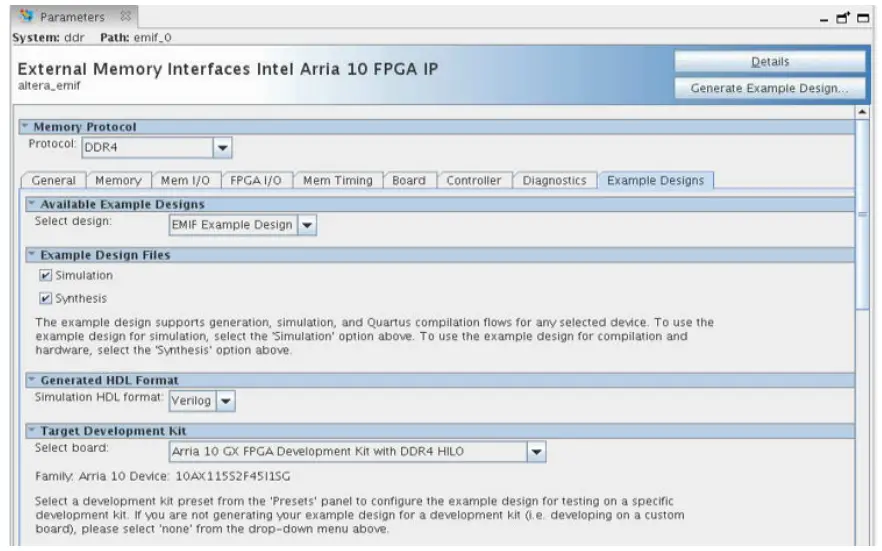Open the FPGA I/O tab
The height and width of the screenshot is (551, 882).
point(256,180)
